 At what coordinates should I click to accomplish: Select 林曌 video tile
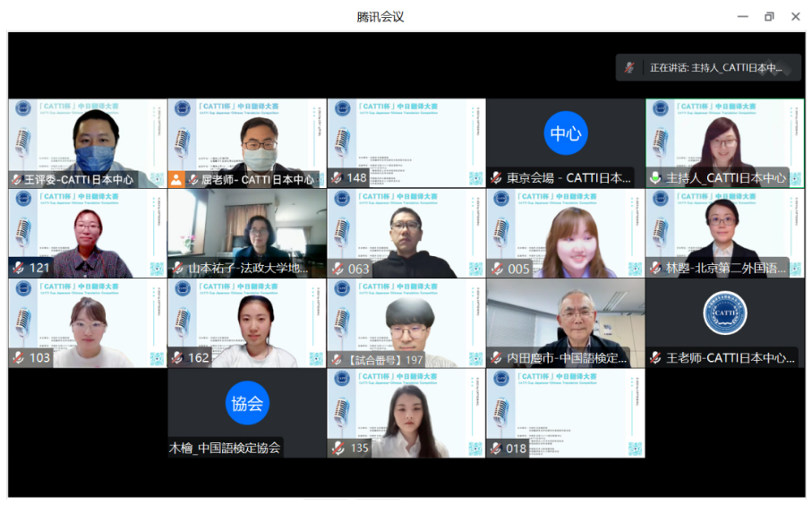[x=725, y=233]
